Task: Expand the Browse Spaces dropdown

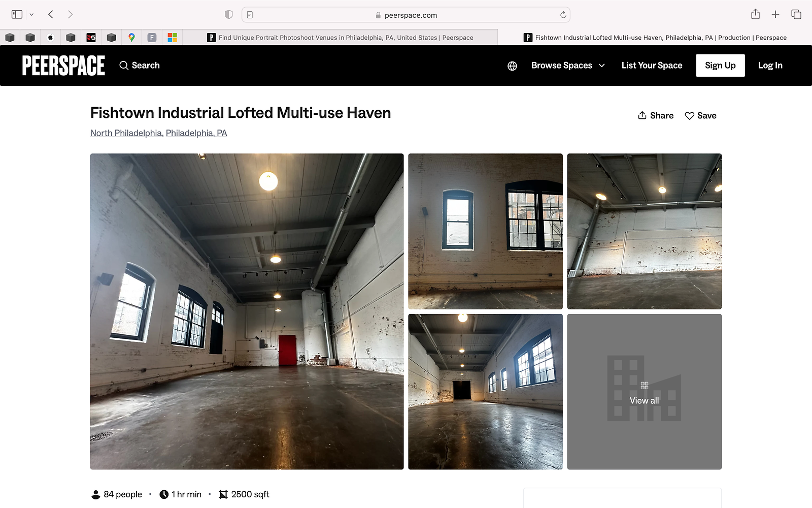Action: coord(567,66)
